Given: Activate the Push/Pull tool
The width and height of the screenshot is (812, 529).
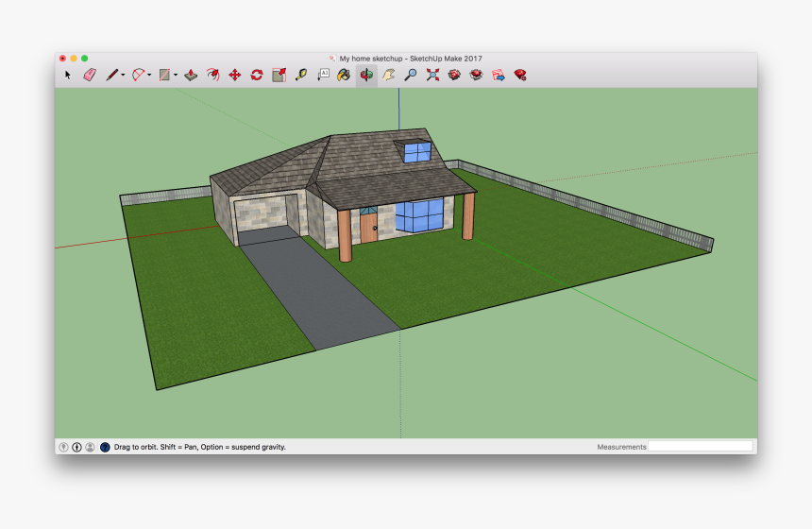Looking at the screenshot, I should point(191,75).
